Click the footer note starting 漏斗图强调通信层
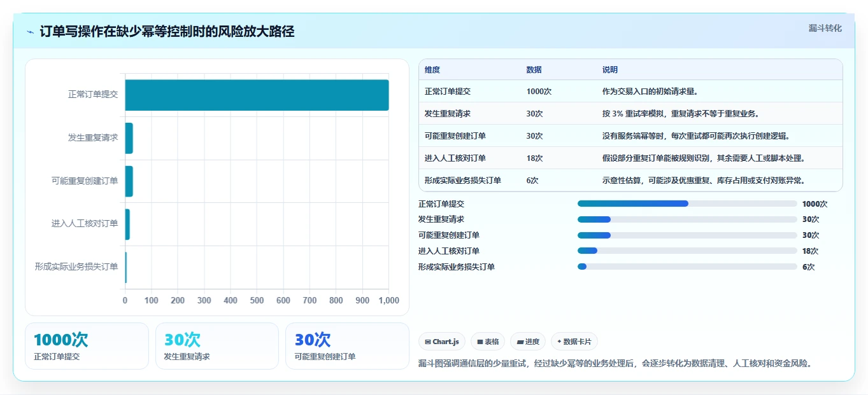The image size is (868, 395). pos(616,364)
